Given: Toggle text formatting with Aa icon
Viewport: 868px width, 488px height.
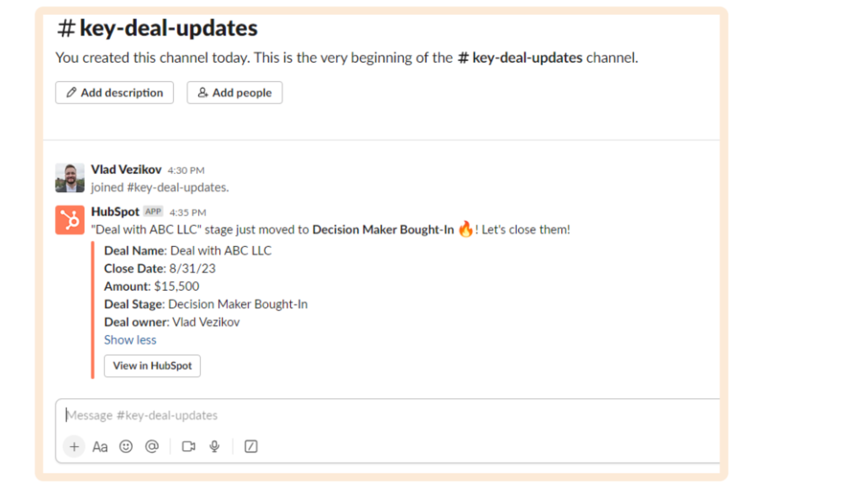Looking at the screenshot, I should [x=100, y=447].
